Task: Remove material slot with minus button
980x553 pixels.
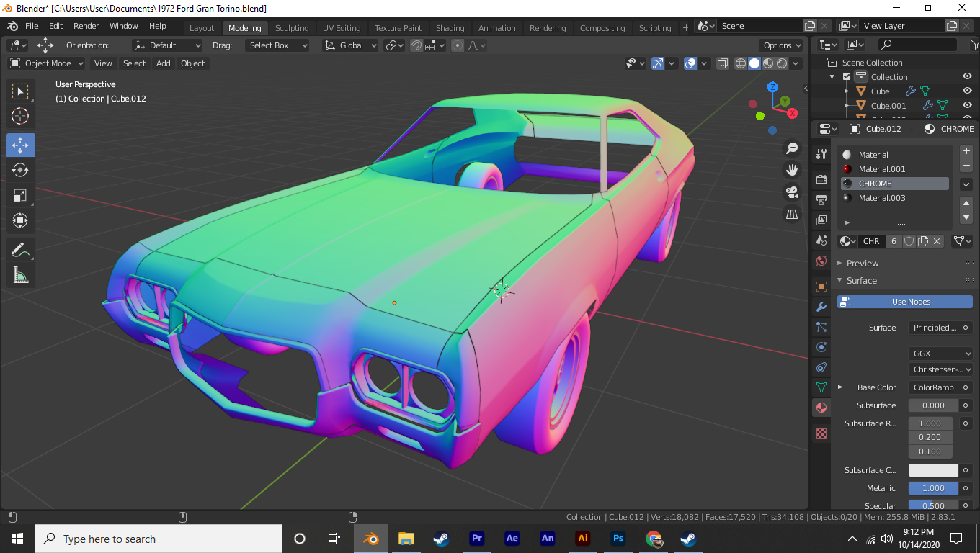Action: 966,166
